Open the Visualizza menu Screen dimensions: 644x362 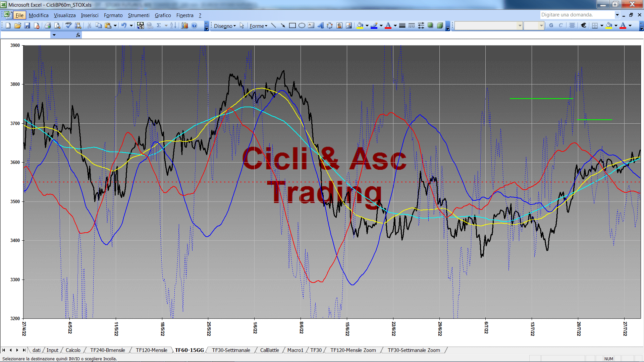coord(65,15)
